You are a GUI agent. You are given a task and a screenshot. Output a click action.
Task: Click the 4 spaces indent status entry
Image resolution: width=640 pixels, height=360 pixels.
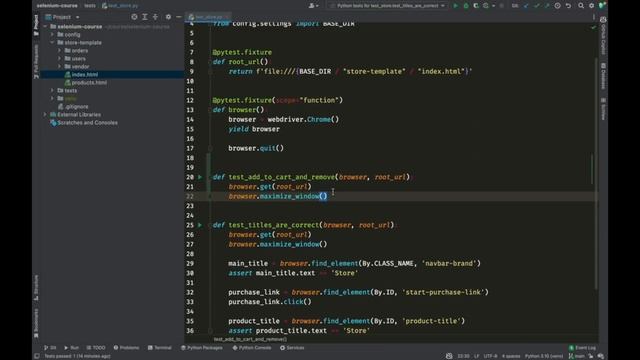pos(511,356)
